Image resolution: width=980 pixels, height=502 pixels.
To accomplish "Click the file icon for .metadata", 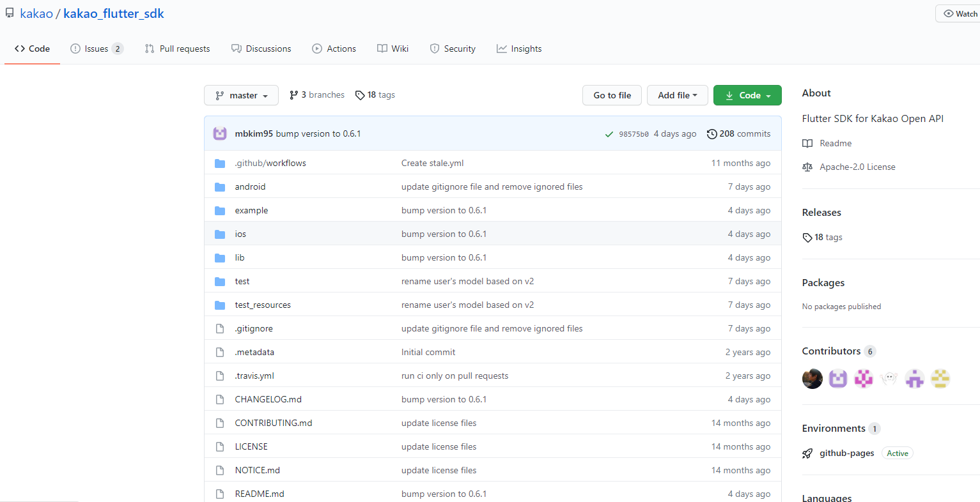I will coord(220,352).
